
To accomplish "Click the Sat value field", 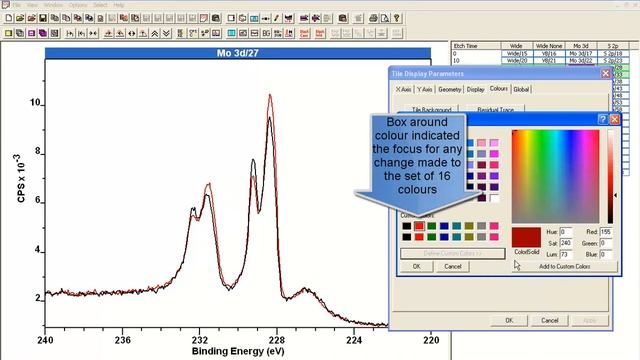I will click(566, 243).
